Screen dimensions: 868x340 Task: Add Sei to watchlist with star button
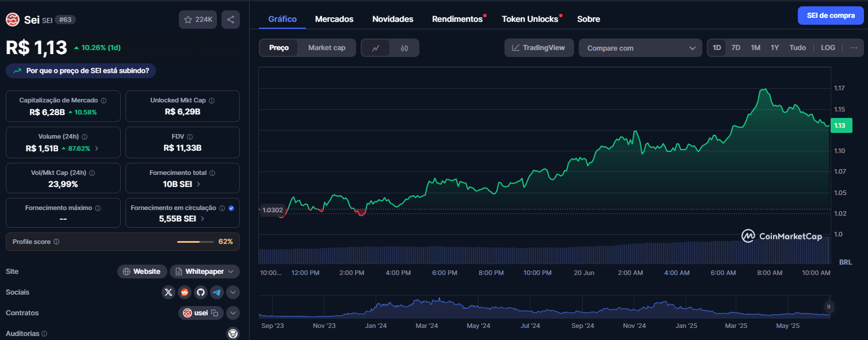coord(198,20)
